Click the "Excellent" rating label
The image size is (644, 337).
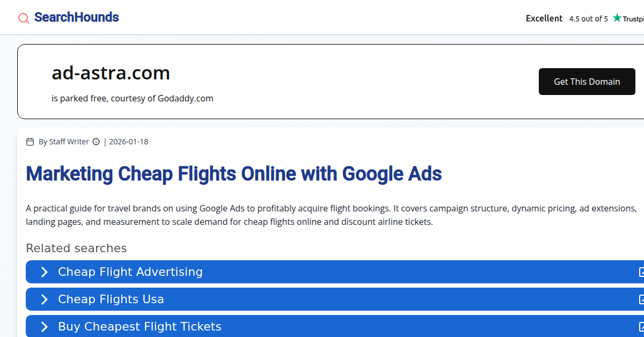point(544,18)
